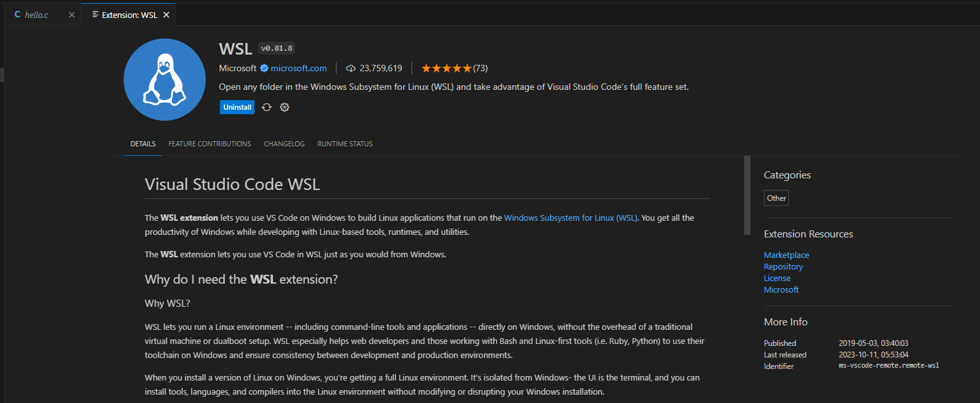
Task: Select the Other category tag
Action: click(776, 198)
